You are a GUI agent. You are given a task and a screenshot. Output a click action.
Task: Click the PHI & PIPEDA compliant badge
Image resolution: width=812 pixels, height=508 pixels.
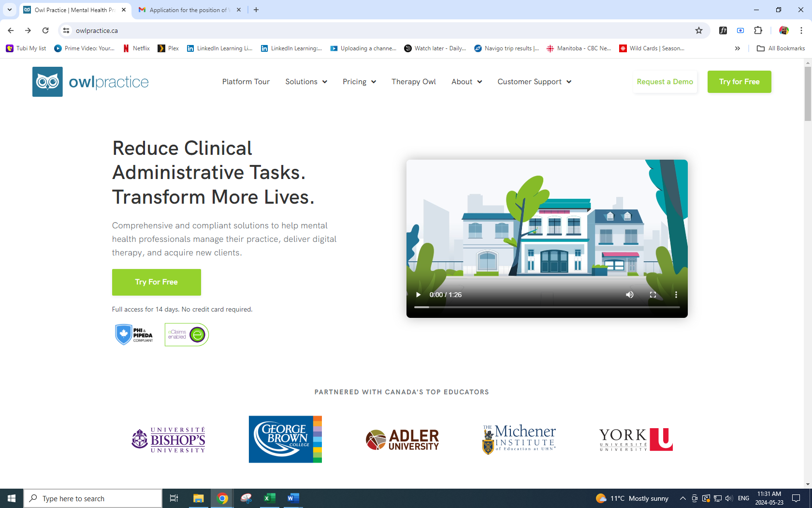tap(134, 335)
